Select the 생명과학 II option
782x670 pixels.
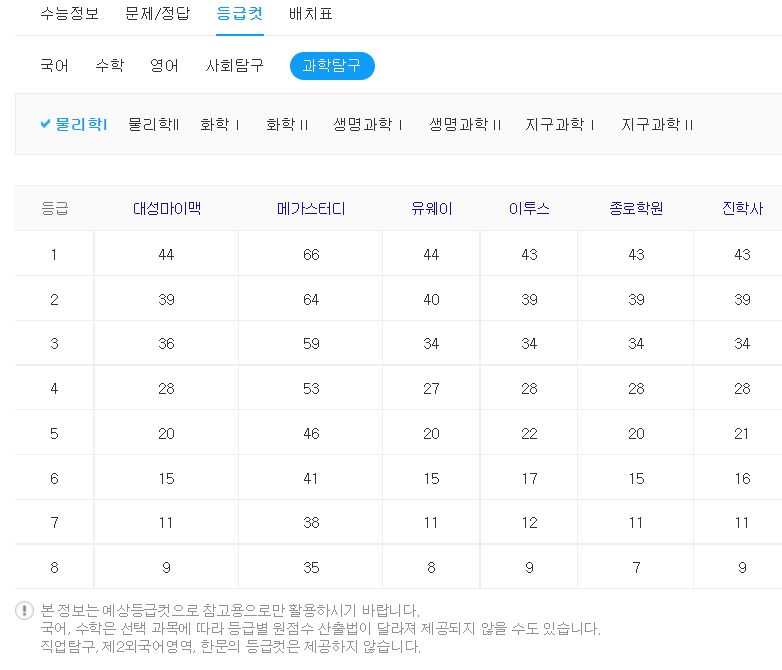tap(465, 124)
